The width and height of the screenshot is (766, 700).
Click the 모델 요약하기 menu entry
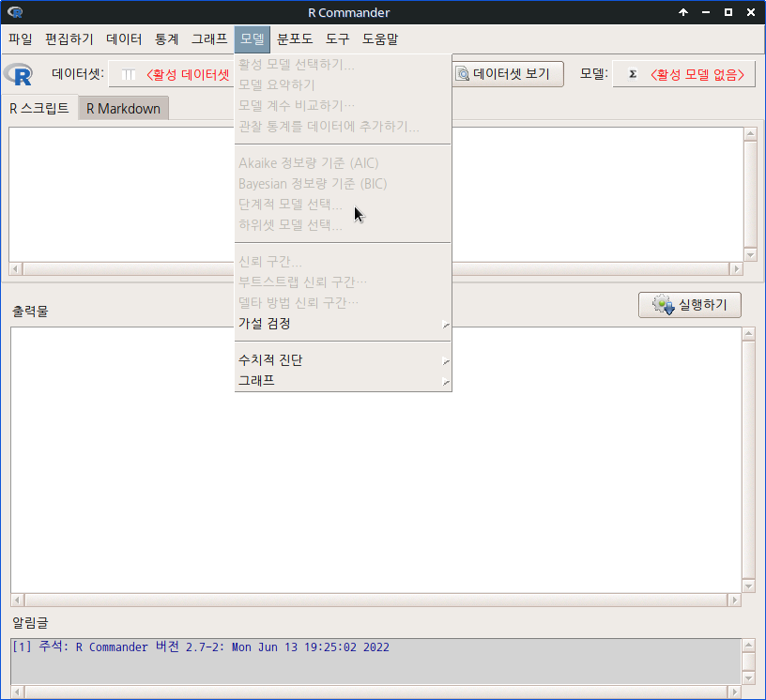343,85
